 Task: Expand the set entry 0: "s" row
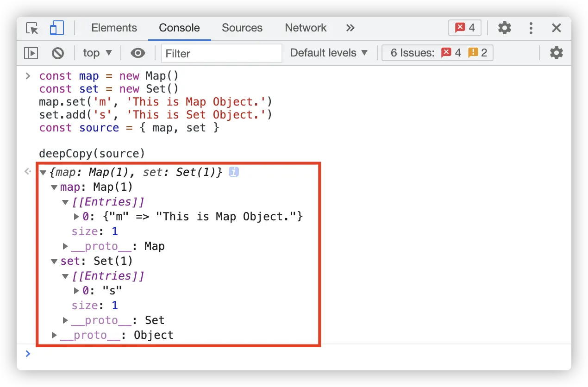pos(77,290)
